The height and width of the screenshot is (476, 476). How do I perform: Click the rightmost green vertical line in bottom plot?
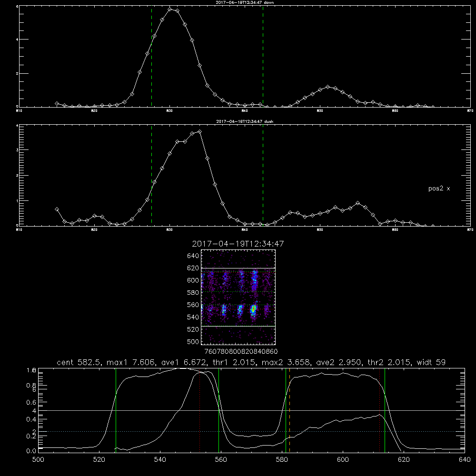pos(385,410)
